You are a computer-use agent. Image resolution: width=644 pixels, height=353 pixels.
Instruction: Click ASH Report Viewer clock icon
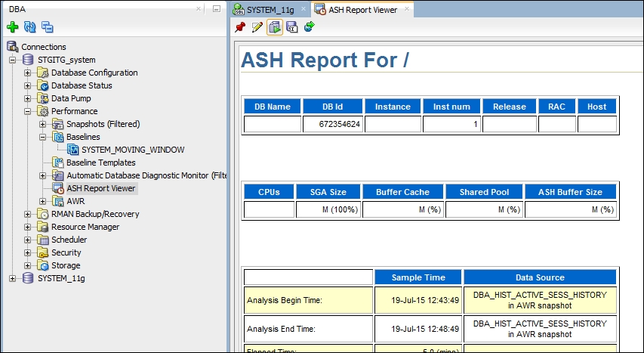[58, 188]
